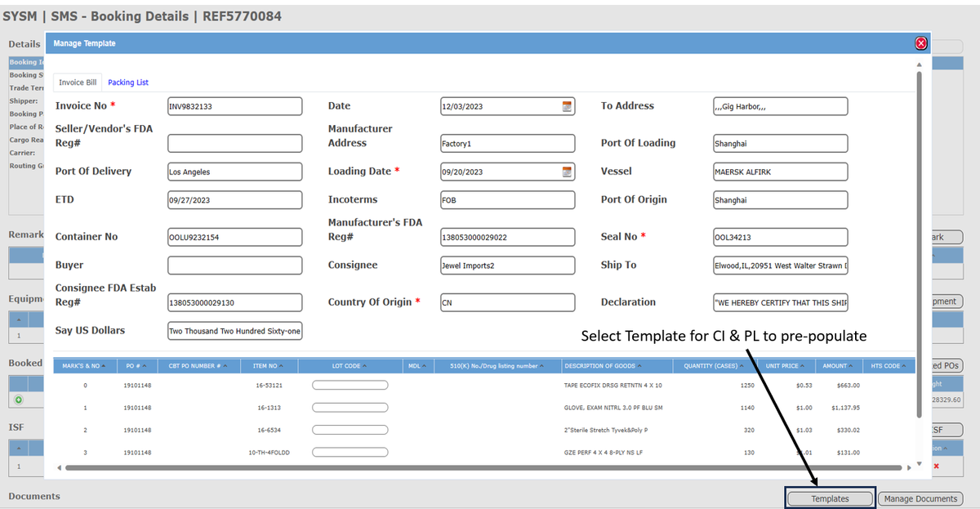Click the ETD input field

pos(235,200)
